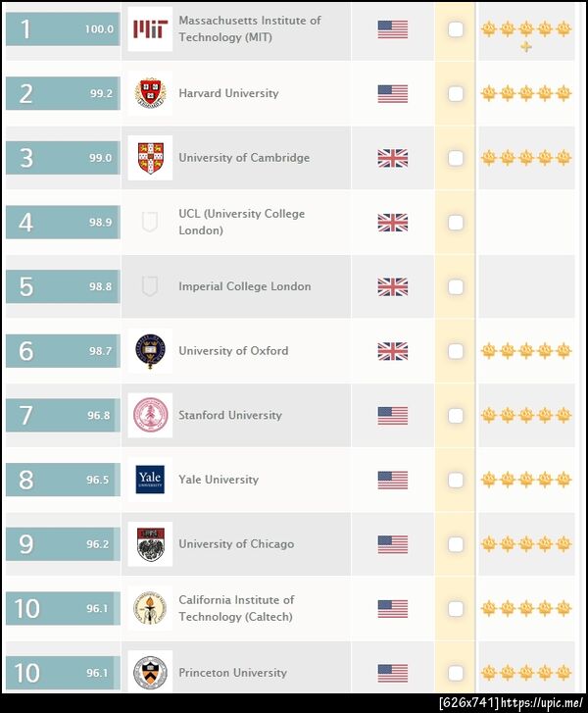Click the Princeton University shield logo
This screenshot has height=713, width=588.
pyautogui.click(x=150, y=673)
